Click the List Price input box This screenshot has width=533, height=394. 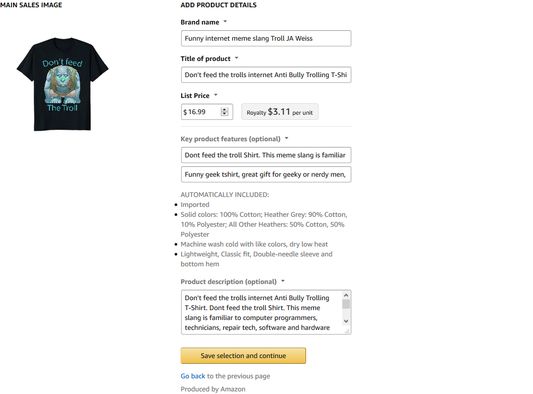pyautogui.click(x=207, y=112)
